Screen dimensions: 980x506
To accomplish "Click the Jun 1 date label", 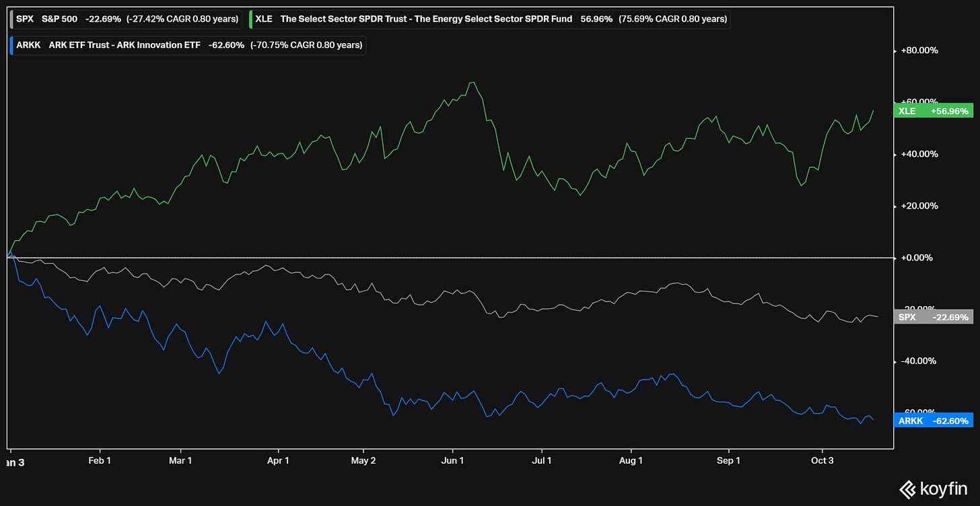I will tap(452, 461).
